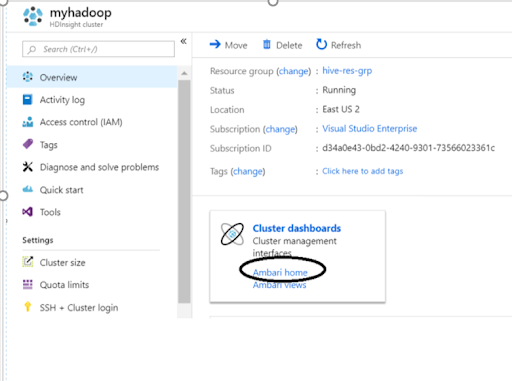Open the Tags sidebar item
This screenshot has height=381, width=512.
[49, 145]
